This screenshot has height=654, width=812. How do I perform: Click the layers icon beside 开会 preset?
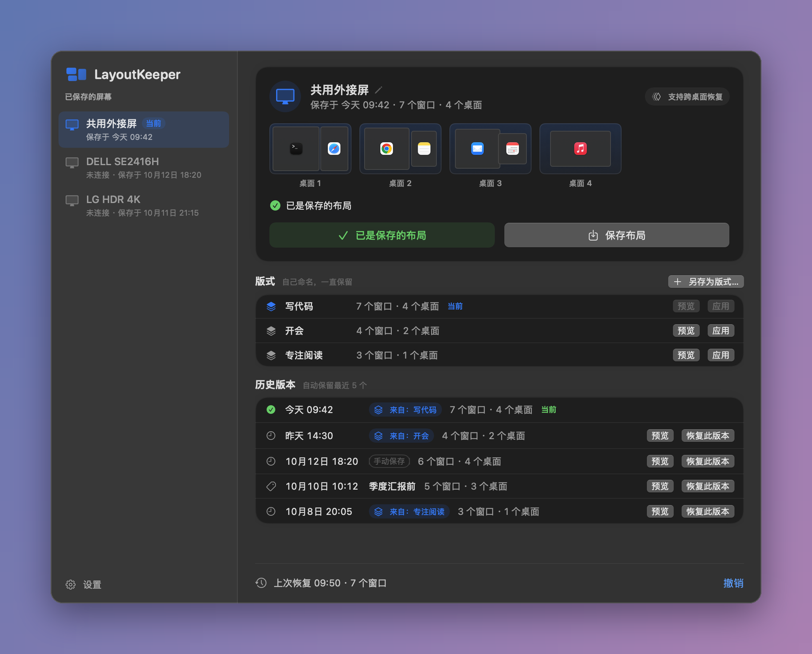[271, 331]
